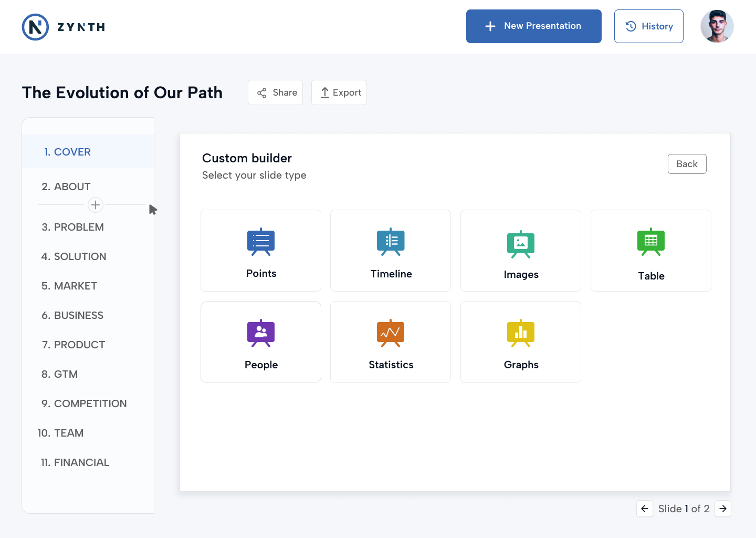Click the New Presentation button

[533, 26]
